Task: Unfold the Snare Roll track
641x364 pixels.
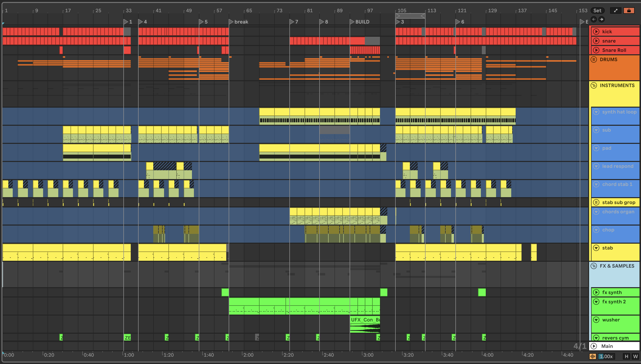Action: pos(596,50)
